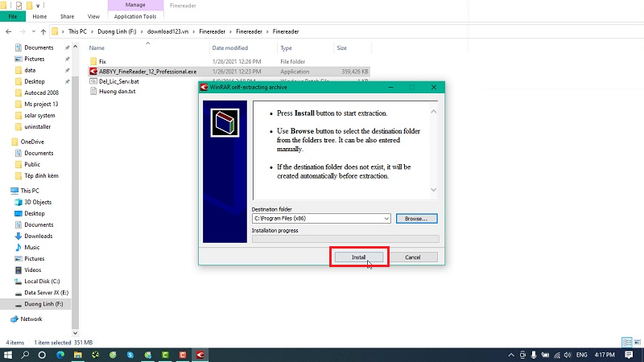Click the Install button in WinRAR dialog
Image resolution: width=644 pixels, height=362 pixels.
(358, 257)
